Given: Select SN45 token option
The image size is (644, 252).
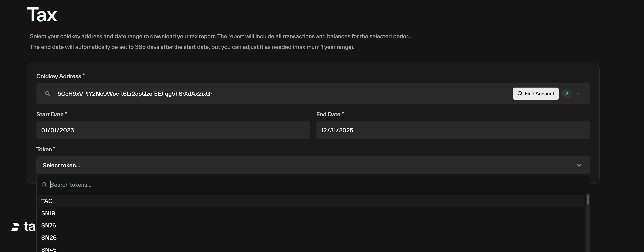Looking at the screenshot, I should pos(49,249).
